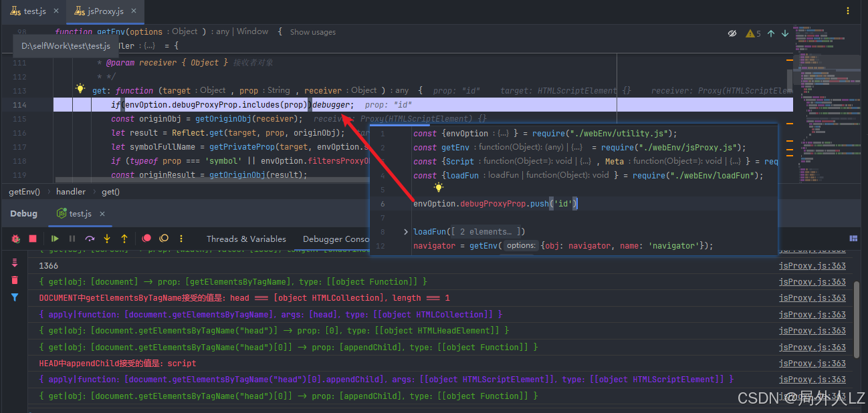Open editor tabs more options menu
Image resolution: width=868 pixels, height=413 pixels.
pos(848,11)
